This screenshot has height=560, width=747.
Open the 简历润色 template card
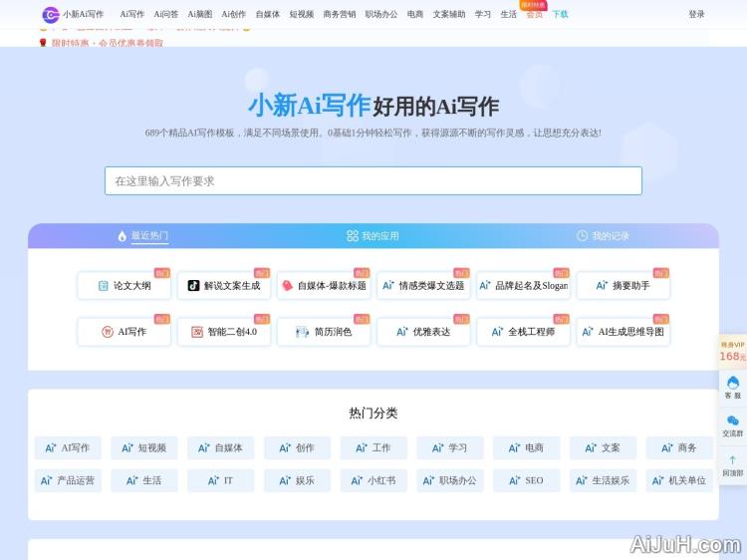324,332
